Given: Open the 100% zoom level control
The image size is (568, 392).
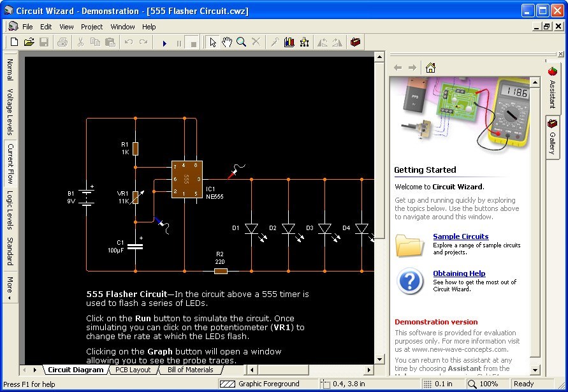Looking at the screenshot, I should coord(487,384).
